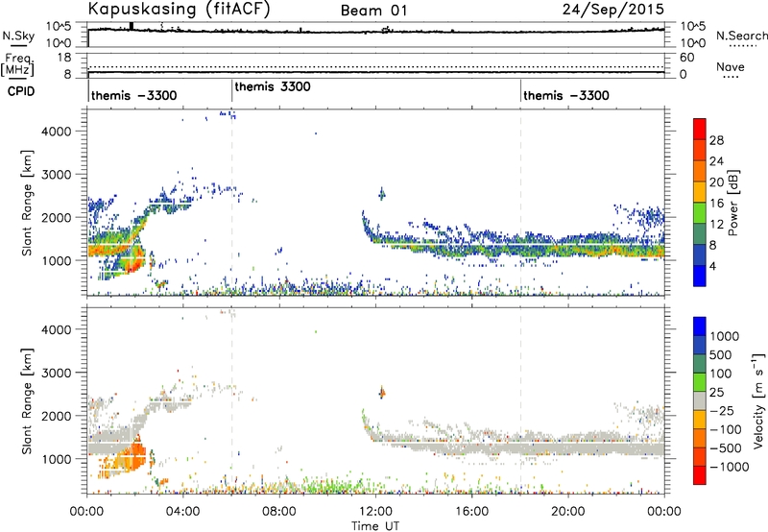Screen dimensions: 768x532
Task: Click the '08:00' time tick label
Action: (279, 512)
